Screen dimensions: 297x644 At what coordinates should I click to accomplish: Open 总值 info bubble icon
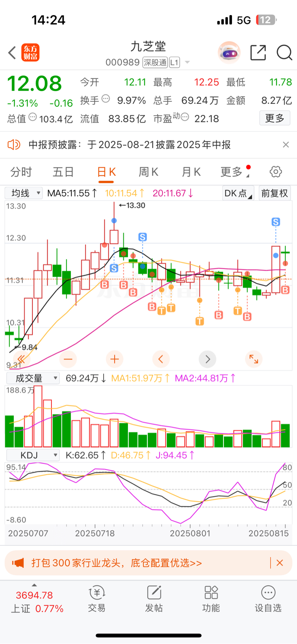tap(33, 117)
